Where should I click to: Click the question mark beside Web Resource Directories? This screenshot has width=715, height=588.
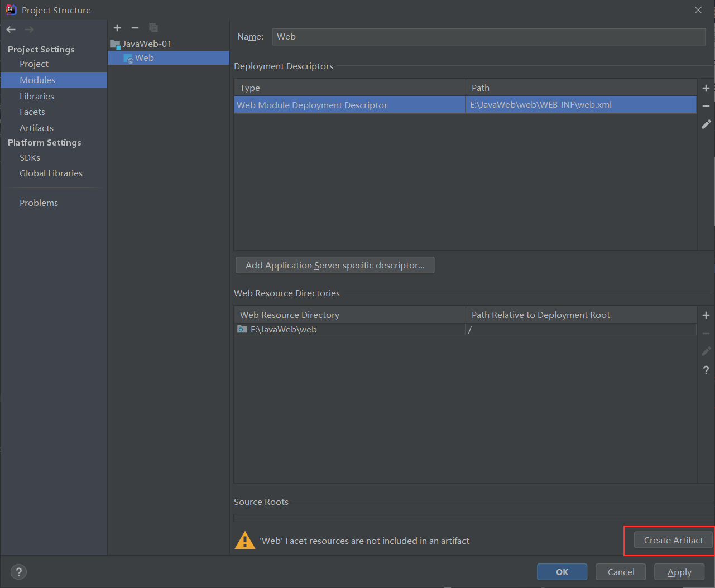(x=706, y=370)
